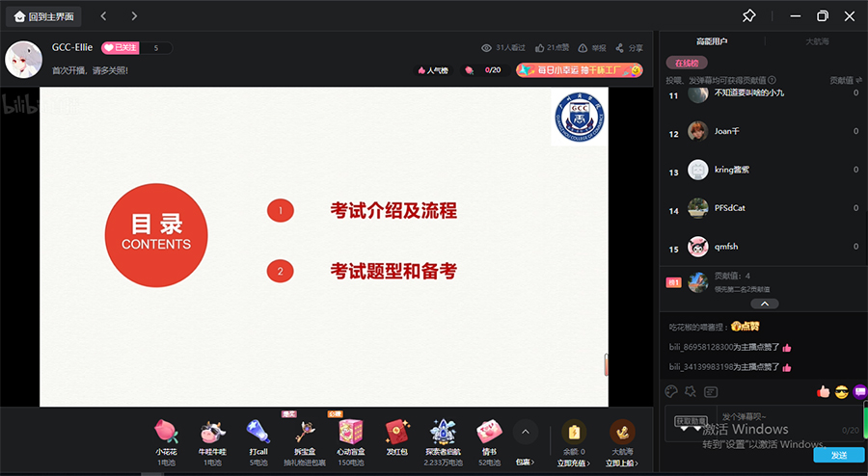Expand the gift 包裹 panel arrow
This screenshot has height=476, width=868.
(525, 431)
